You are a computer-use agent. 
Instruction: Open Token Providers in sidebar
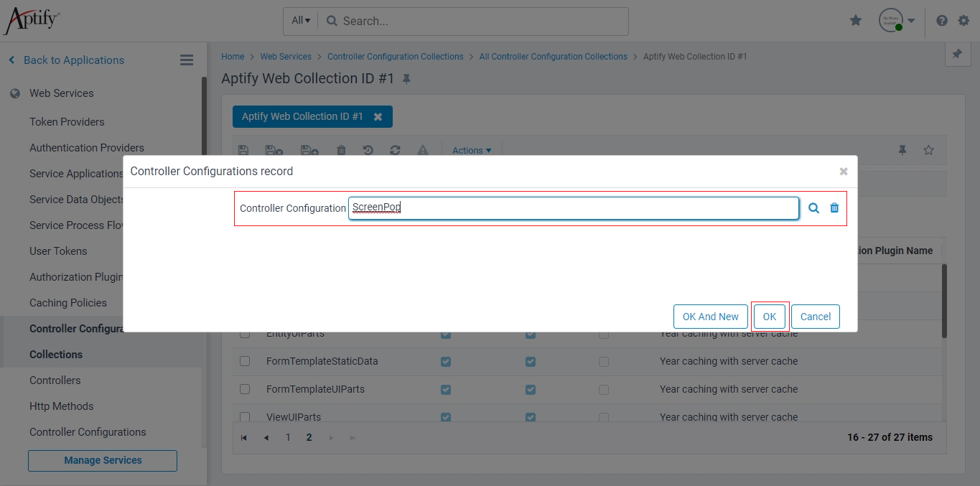[x=67, y=122]
